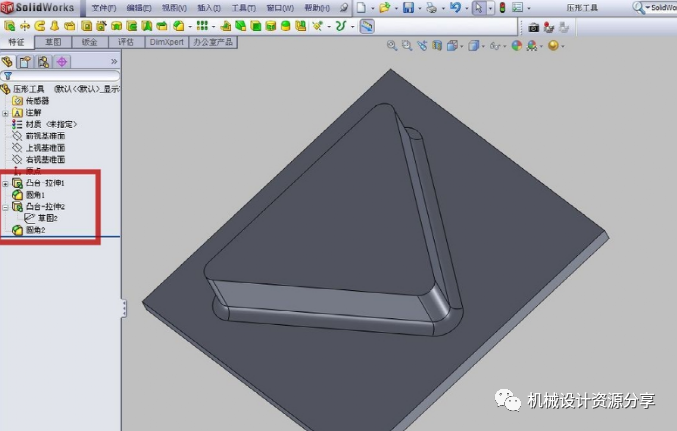Click the Print icon
The height and width of the screenshot is (431, 677).
431,7
